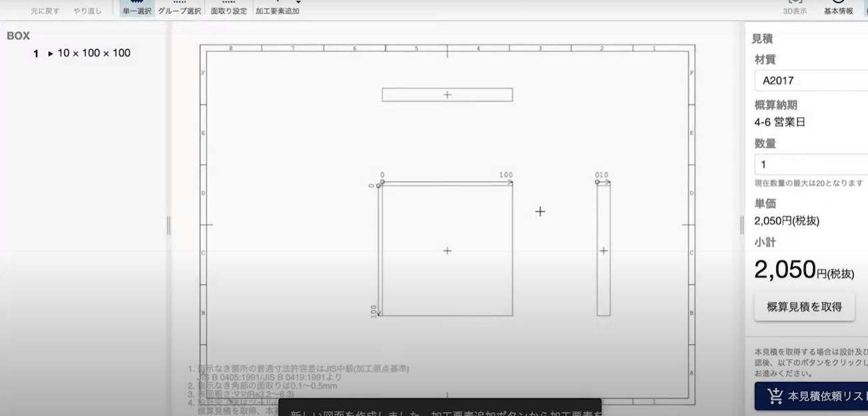Open the 3D表示 view
The image size is (868, 416).
coord(795,9)
